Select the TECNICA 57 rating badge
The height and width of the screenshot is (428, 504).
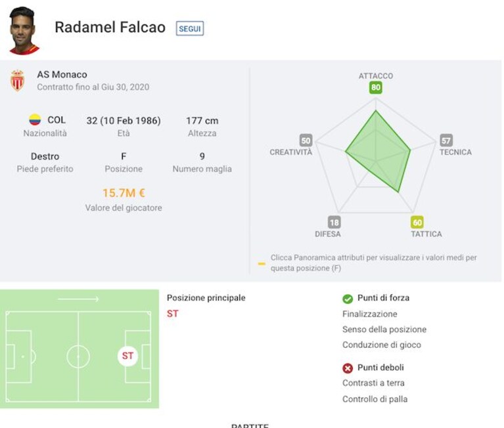446,140
